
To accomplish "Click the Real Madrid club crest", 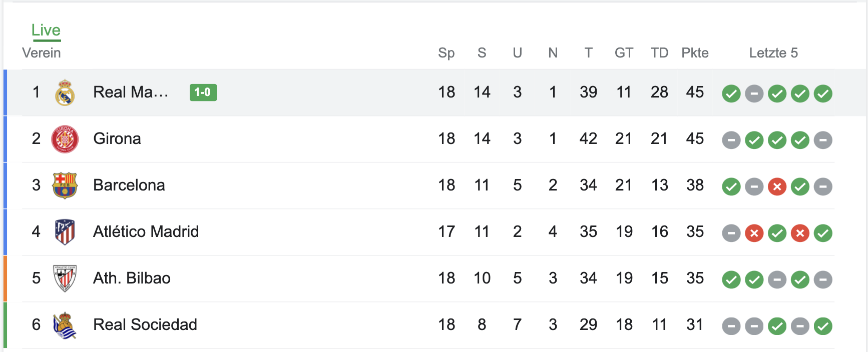I will (65, 92).
